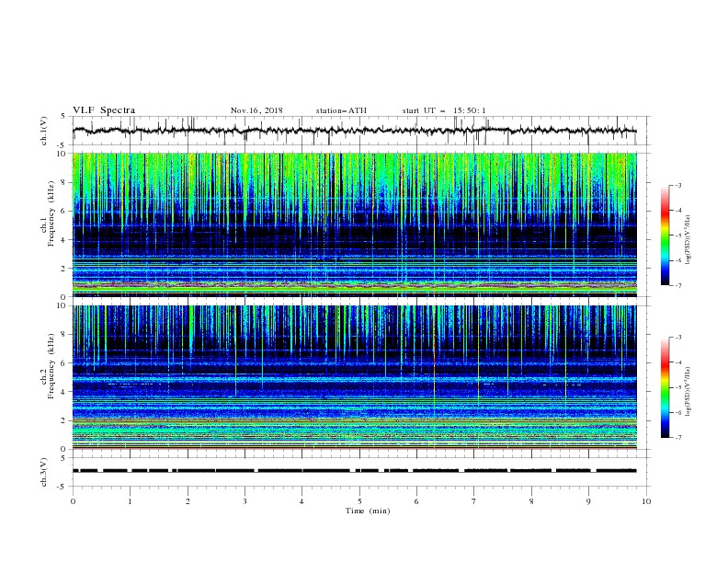Click the "-7" tick on ch.2 colorbar

677,437
